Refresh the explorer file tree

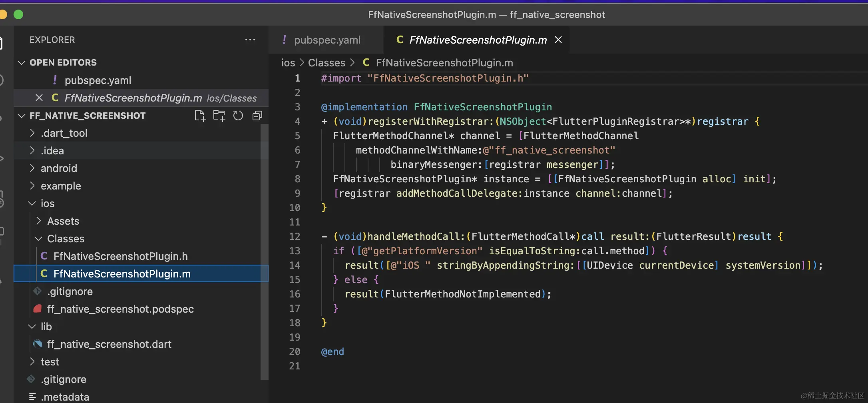coord(238,116)
